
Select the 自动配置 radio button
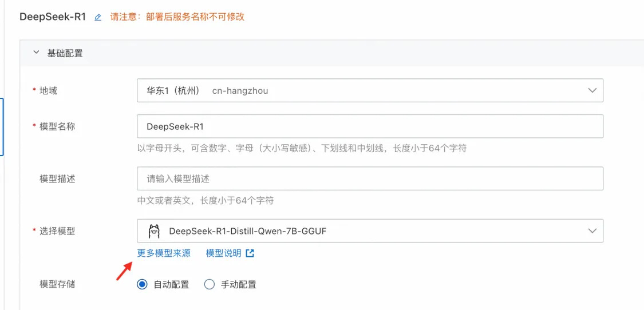[143, 284]
